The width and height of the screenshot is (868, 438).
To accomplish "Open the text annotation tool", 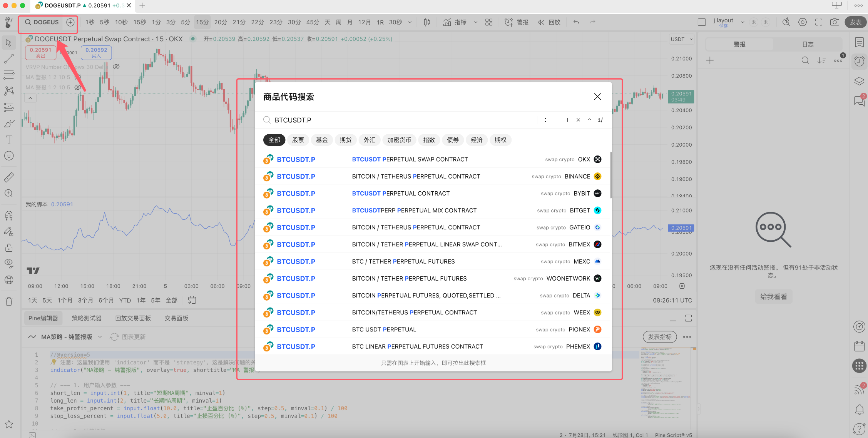I will (x=9, y=140).
